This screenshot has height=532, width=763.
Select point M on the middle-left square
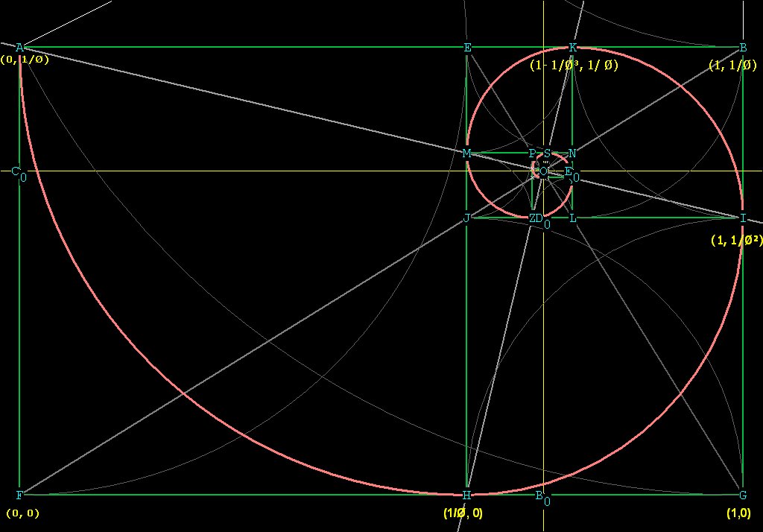(466, 153)
